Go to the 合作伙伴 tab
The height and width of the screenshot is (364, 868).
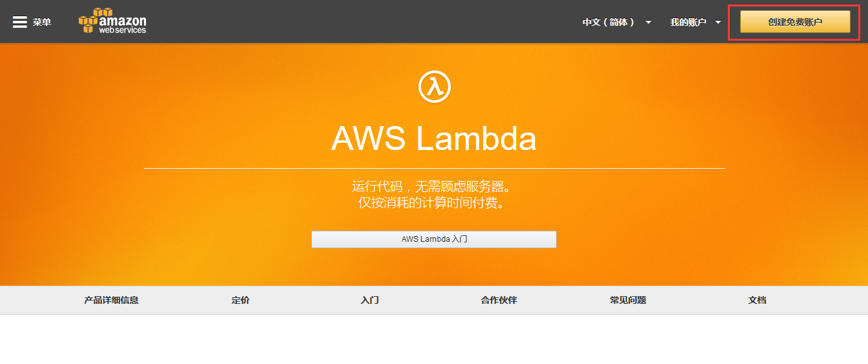[x=499, y=300]
